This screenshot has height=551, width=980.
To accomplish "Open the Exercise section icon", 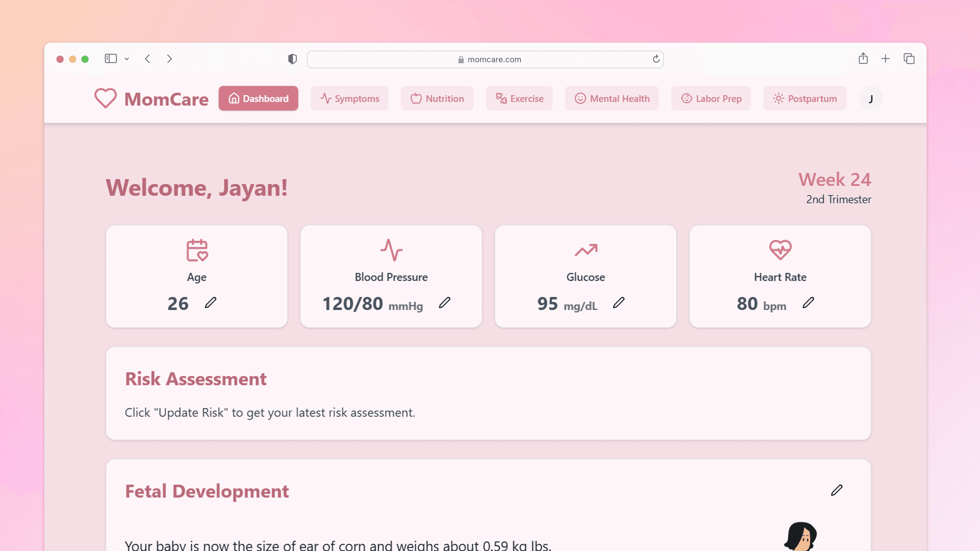I will (500, 98).
